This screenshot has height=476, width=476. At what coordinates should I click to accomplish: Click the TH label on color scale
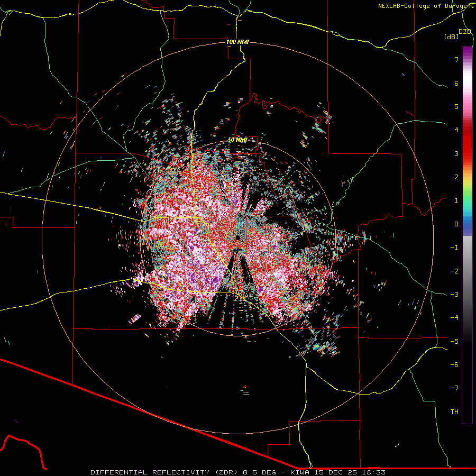[454, 412]
